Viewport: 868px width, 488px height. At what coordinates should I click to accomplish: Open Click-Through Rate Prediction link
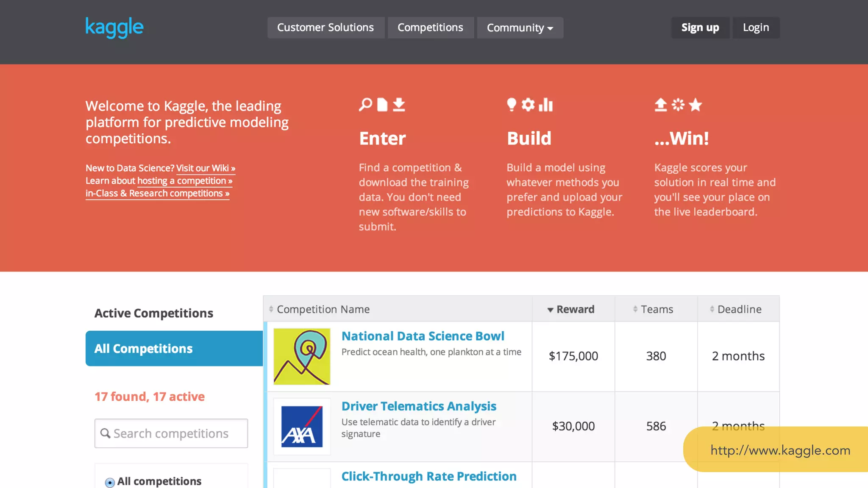(429, 477)
